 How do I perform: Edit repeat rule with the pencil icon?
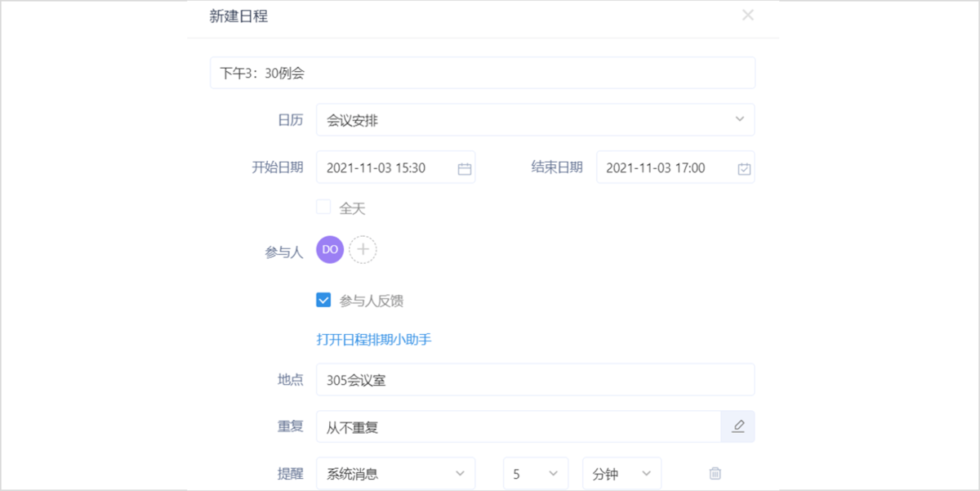(738, 426)
